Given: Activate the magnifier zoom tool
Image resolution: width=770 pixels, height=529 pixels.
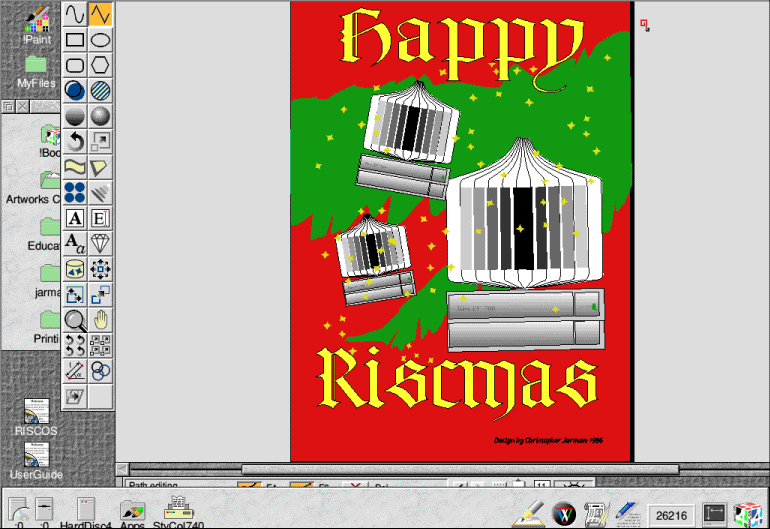Looking at the screenshot, I should pos(75,320).
